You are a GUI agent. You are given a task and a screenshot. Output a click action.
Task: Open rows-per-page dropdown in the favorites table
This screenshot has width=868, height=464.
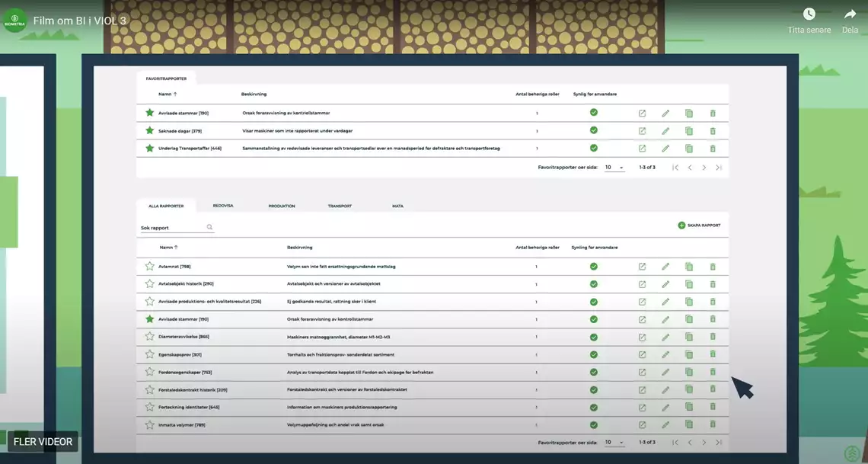pos(614,167)
